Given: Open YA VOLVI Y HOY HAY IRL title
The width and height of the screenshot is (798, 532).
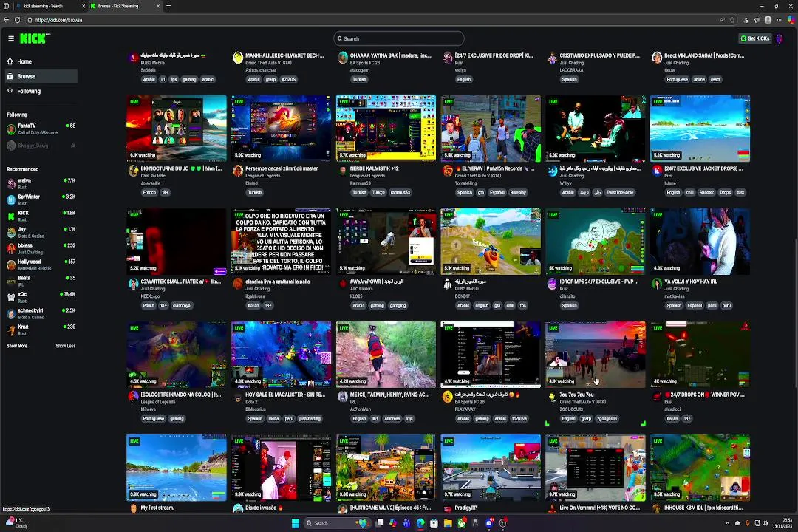Looking at the screenshot, I should [691, 282].
